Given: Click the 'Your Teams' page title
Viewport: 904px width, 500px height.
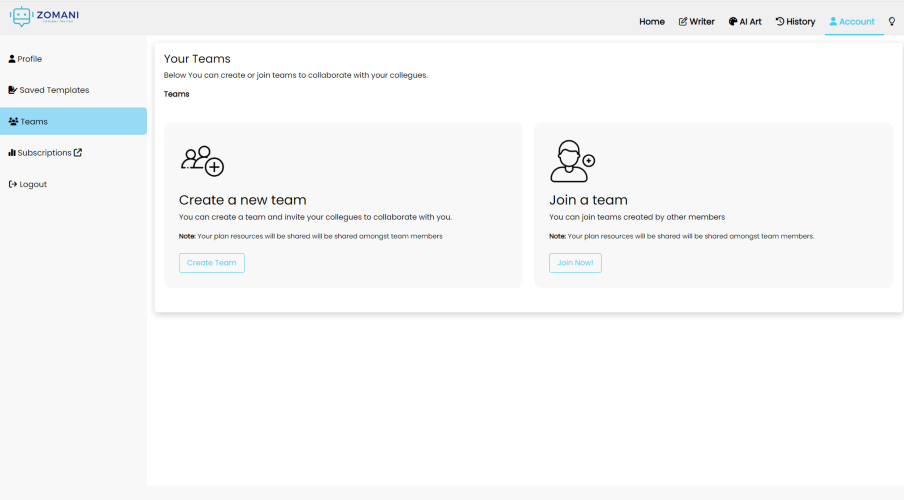Looking at the screenshot, I should coord(197,59).
